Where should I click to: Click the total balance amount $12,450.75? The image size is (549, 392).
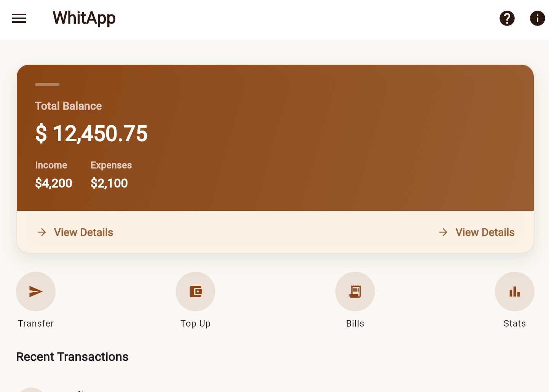click(x=91, y=134)
